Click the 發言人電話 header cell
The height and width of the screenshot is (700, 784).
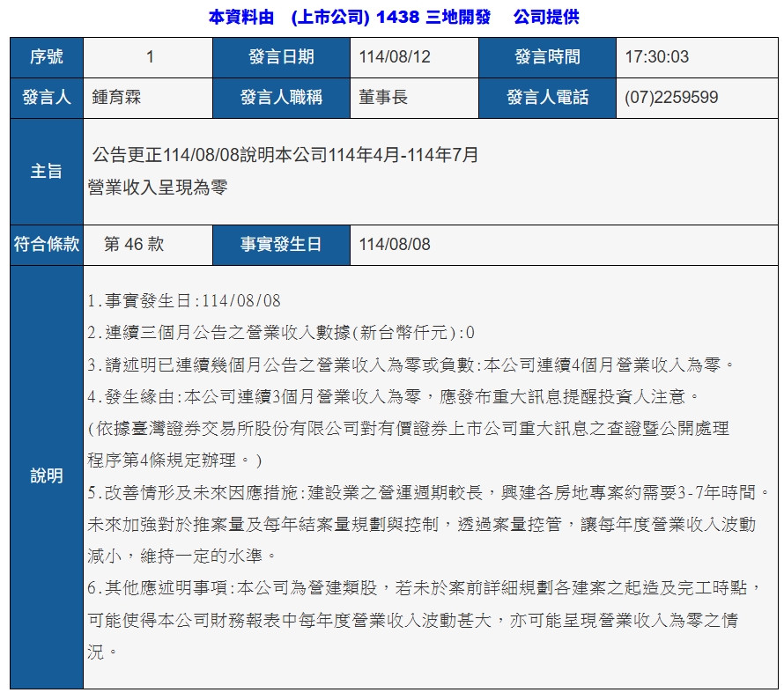pos(547,98)
